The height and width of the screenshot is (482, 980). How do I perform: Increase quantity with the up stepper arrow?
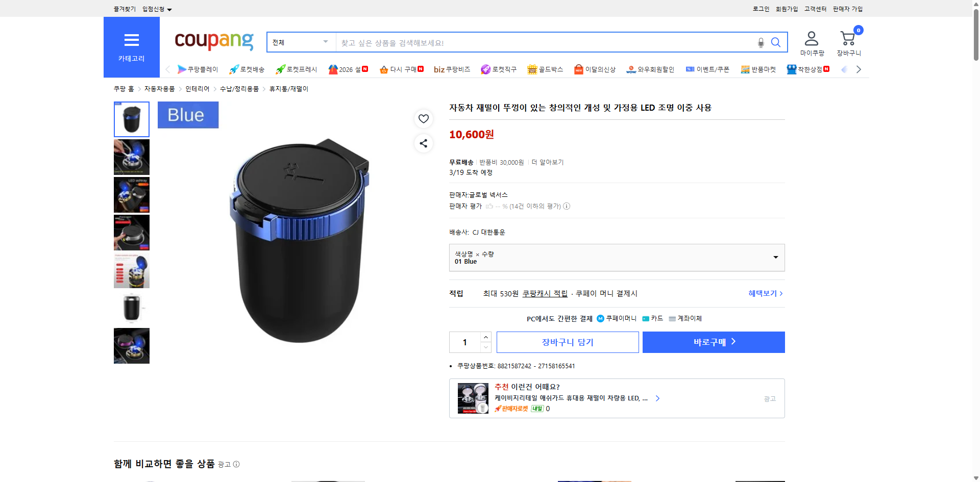485,337
